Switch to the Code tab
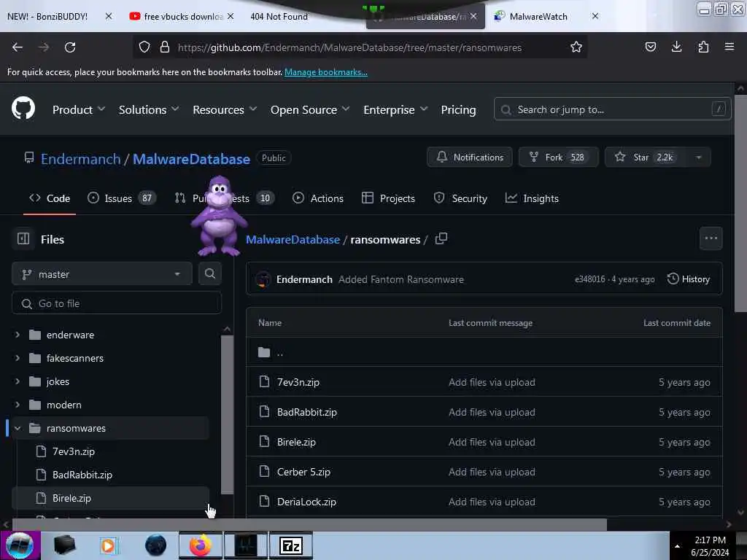The image size is (747, 560). pos(50,198)
